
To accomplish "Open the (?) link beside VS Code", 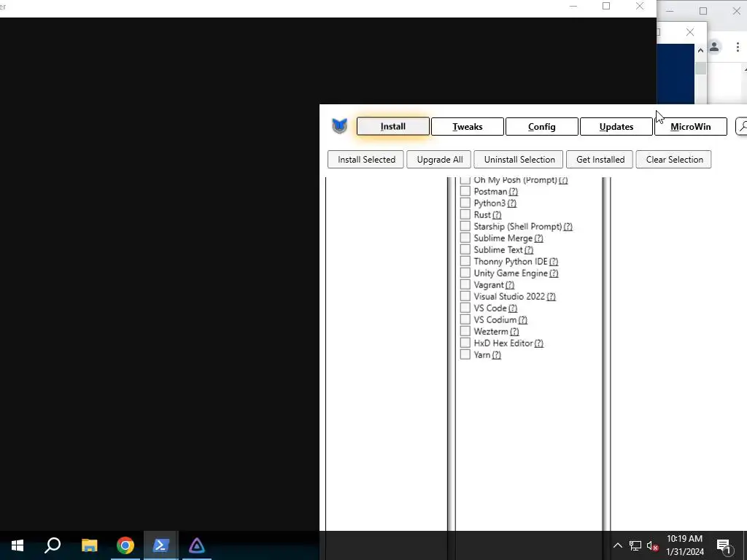I will [x=512, y=308].
